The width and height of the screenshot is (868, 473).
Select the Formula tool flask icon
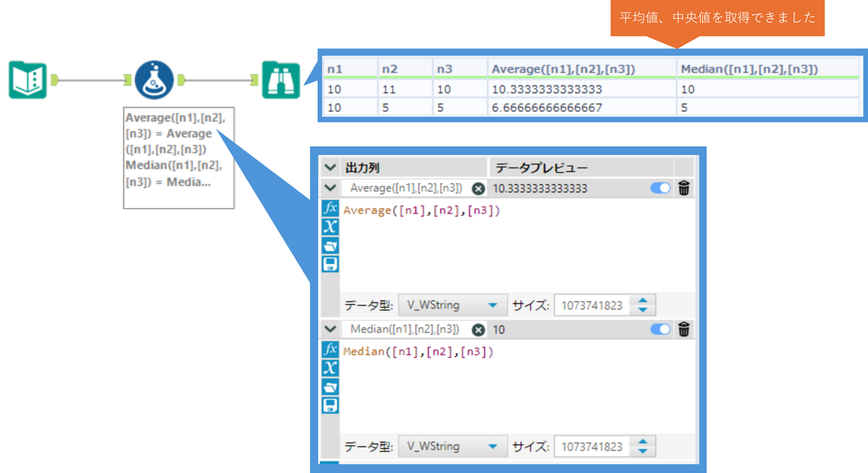point(154,80)
